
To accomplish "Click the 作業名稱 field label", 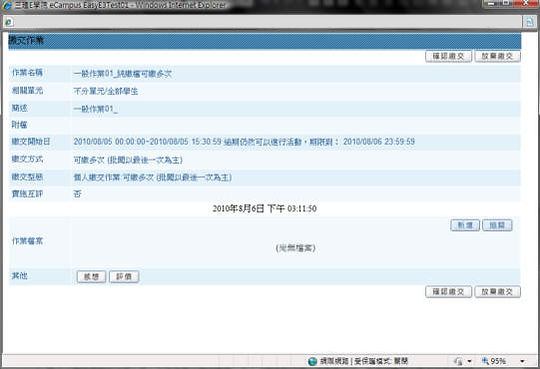I will point(27,73).
